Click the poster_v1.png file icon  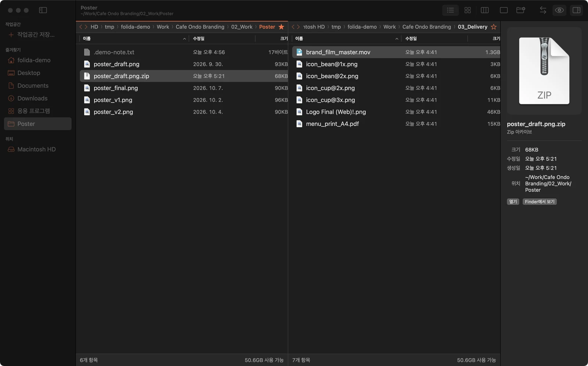(87, 100)
